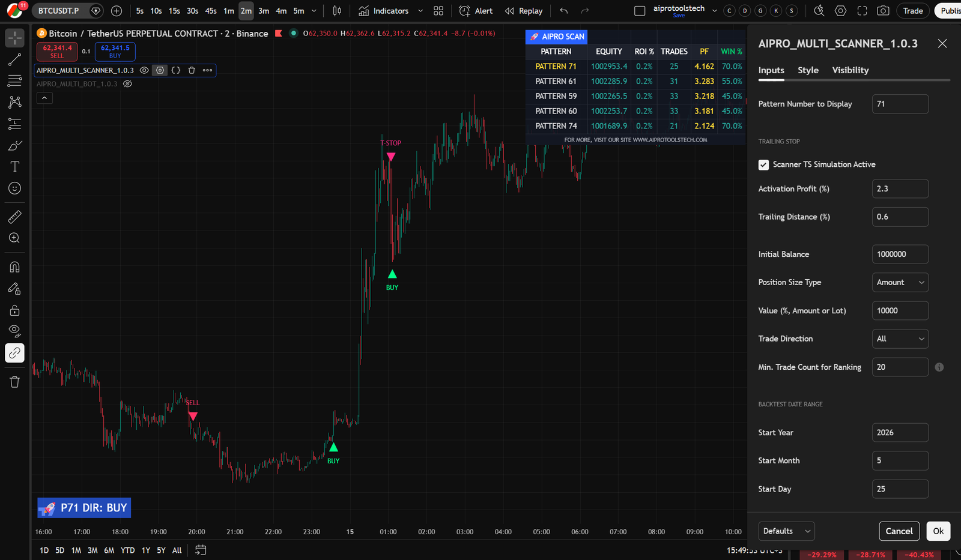
Task: Open quick search lightning icon
Action: [819, 11]
